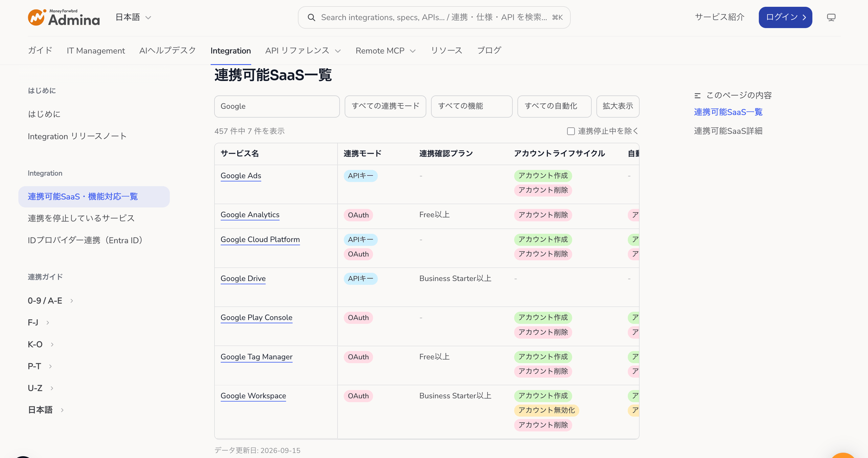Screen dimensions: 868x458
Task: Click the page contents list icon
Action: [698, 95]
